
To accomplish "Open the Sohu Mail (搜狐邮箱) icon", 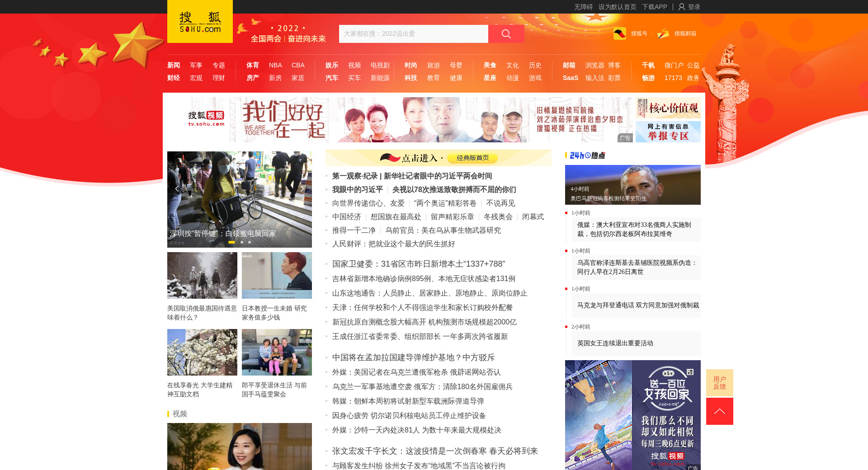I will point(663,33).
